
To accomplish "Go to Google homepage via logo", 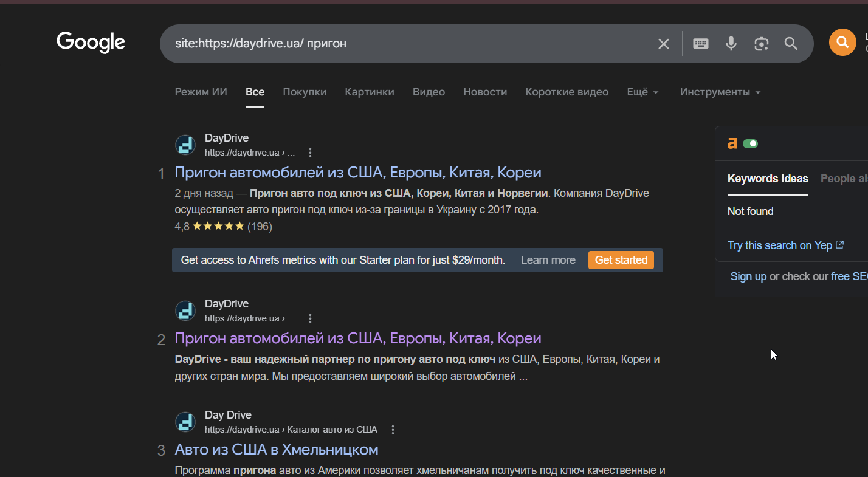I will pos(91,43).
